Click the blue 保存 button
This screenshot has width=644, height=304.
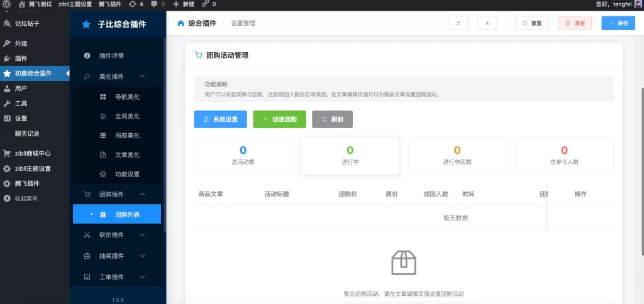(x=618, y=23)
